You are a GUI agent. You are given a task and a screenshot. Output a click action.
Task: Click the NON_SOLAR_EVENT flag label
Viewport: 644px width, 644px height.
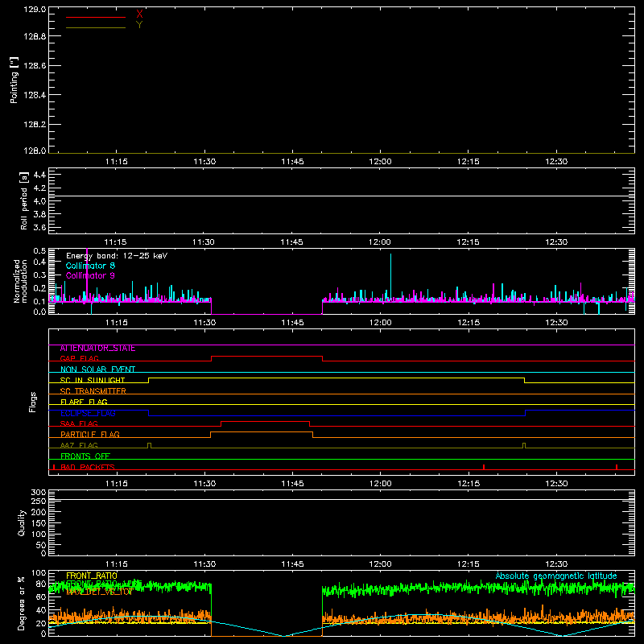[x=97, y=369]
